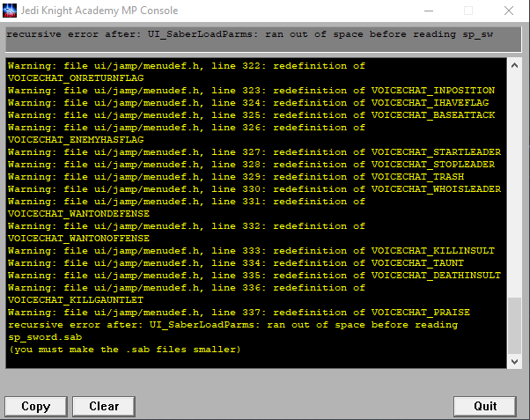Screen dimensions: 530x420
Task: Click the console scrollbar thumb
Action: (516, 326)
